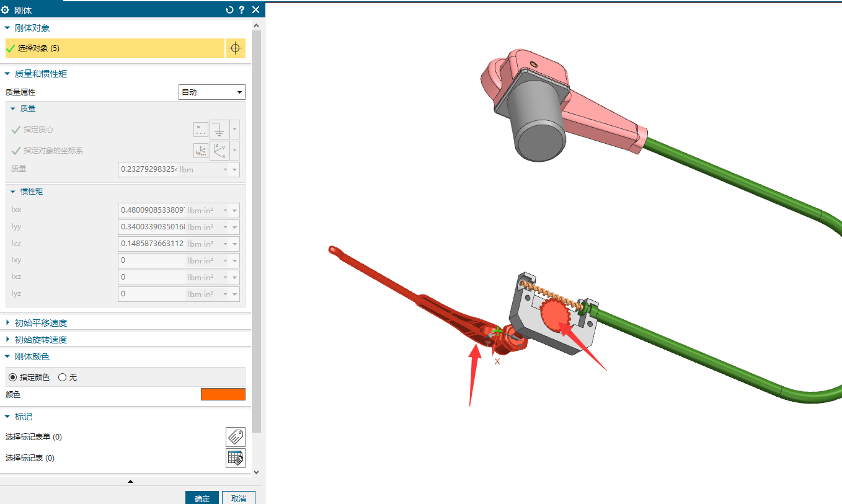Collapse the 质量 subsection

pos(13,108)
